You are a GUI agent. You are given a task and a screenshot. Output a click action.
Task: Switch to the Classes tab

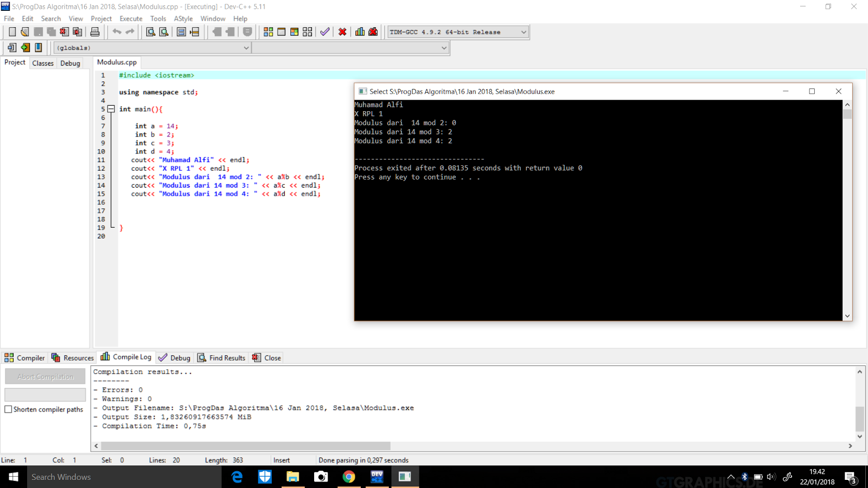click(43, 63)
